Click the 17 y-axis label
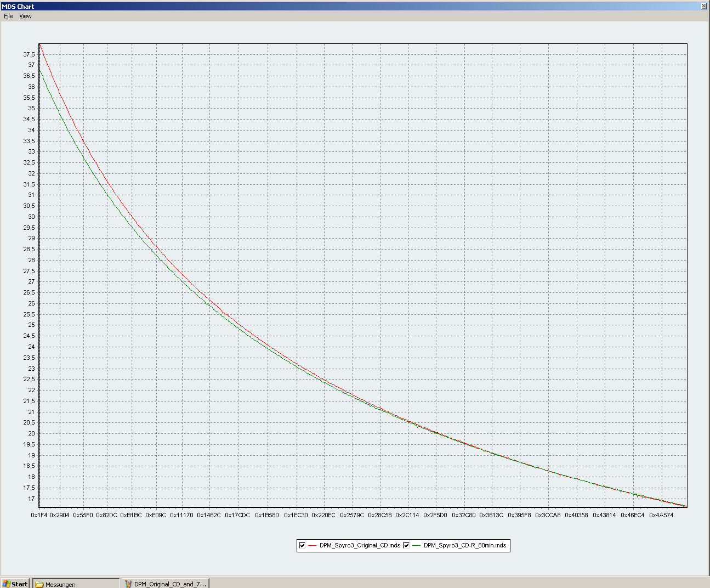 (32, 499)
